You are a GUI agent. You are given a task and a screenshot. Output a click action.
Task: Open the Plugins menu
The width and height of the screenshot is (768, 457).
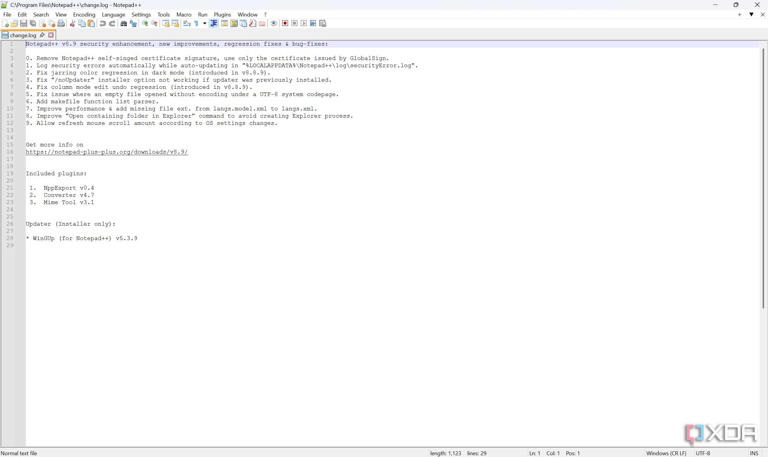[x=222, y=15]
